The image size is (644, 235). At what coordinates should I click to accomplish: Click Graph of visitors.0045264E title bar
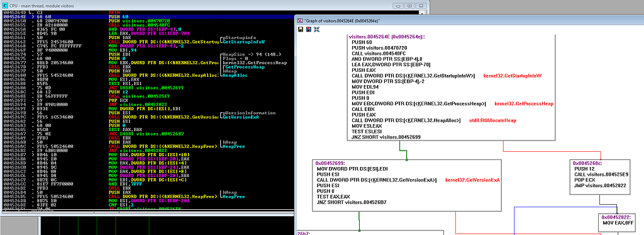point(470,21)
